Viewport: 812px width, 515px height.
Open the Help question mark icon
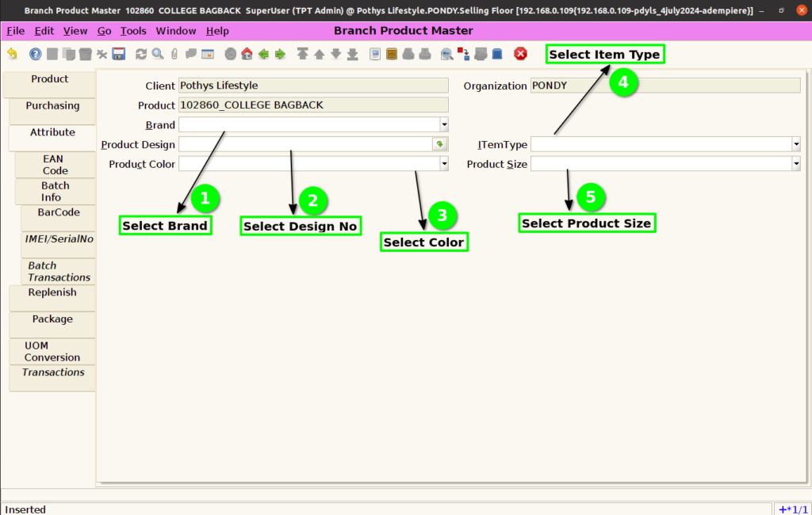point(35,54)
